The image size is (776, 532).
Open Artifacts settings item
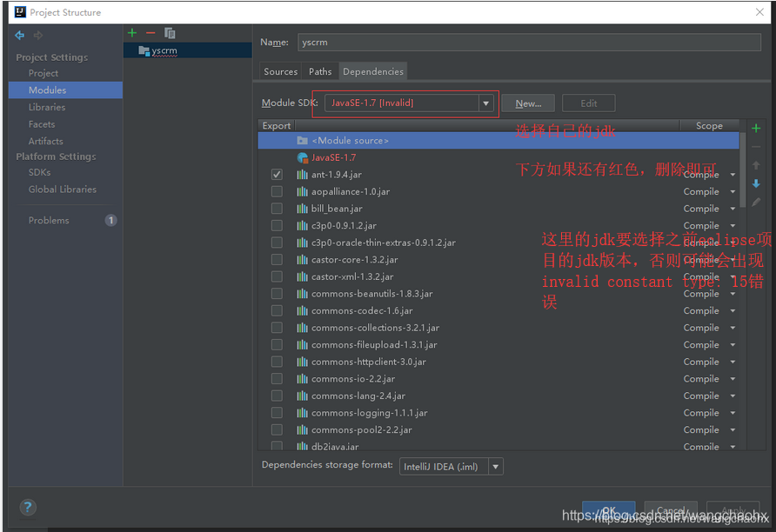pyautogui.click(x=45, y=141)
